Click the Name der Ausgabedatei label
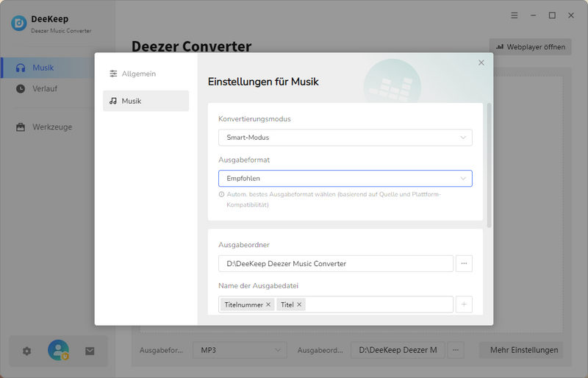588x378 pixels. click(259, 285)
